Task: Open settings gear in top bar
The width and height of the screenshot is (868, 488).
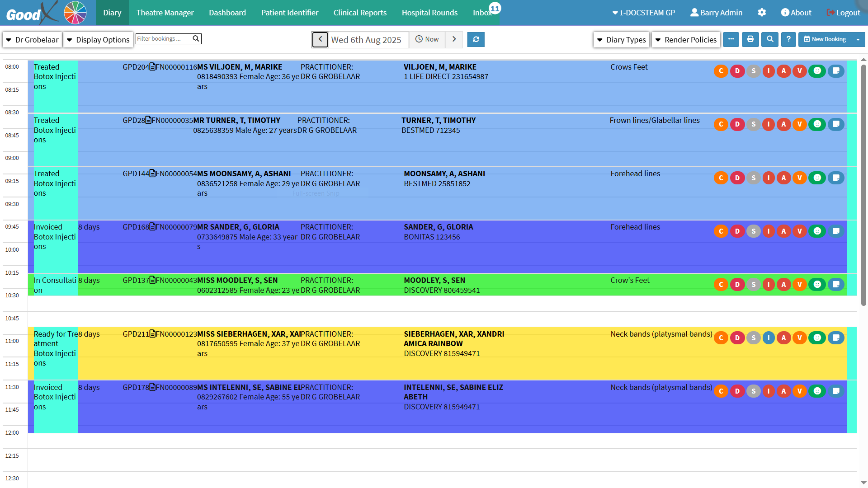Action: coord(762,13)
